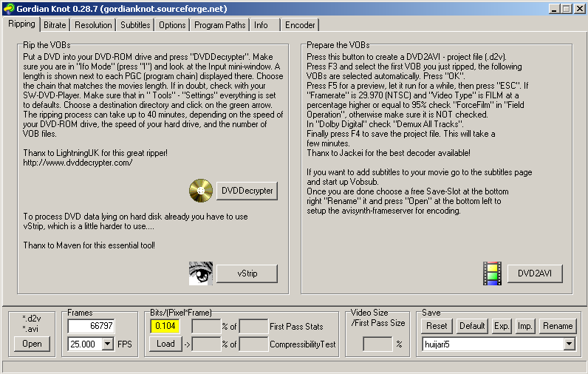The image size is (588, 374).
Task: Click the 25.000 FPS value field
Action: (x=85, y=344)
